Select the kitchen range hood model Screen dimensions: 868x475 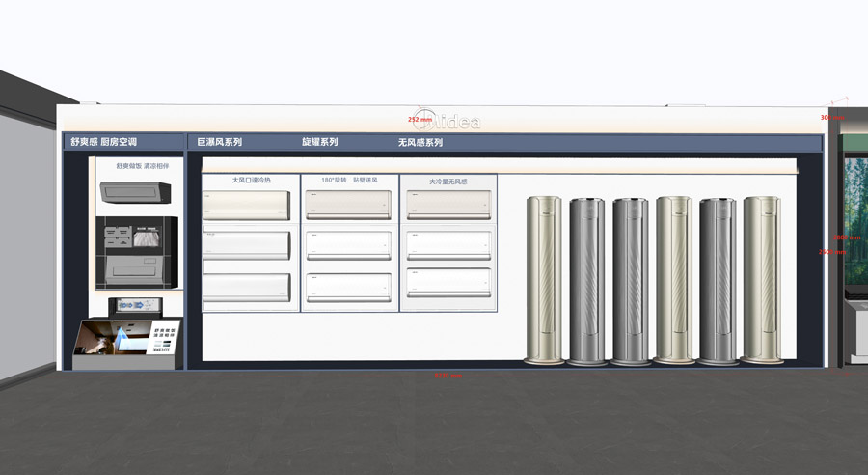(135, 191)
